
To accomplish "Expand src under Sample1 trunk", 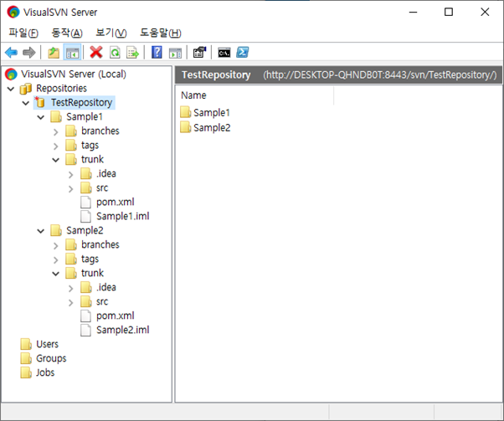I will coord(70,188).
